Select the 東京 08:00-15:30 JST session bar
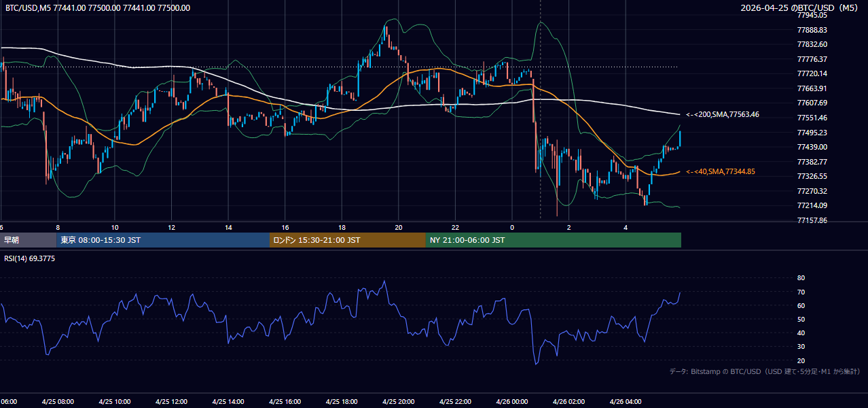 (x=163, y=240)
